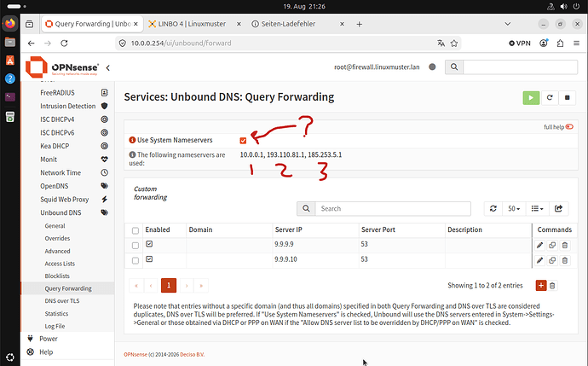Image resolution: width=588 pixels, height=366 pixels.
Task: Refresh the custom forwarding table
Action: [493, 208]
